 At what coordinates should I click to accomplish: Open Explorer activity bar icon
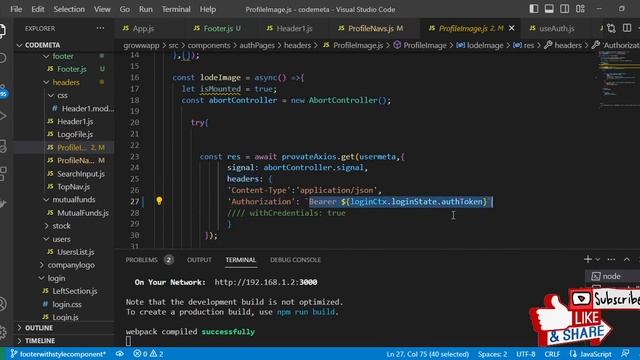[x=2, y=31]
